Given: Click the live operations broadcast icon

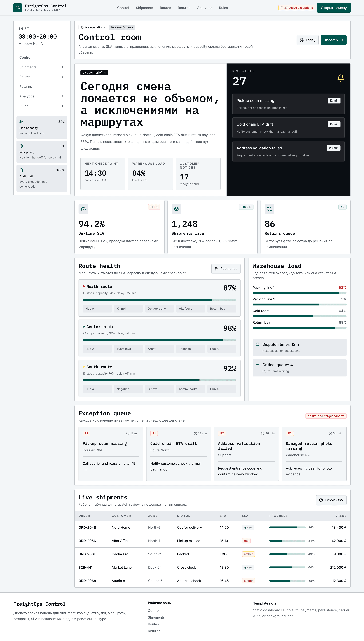Looking at the screenshot, I should tap(82, 28).
